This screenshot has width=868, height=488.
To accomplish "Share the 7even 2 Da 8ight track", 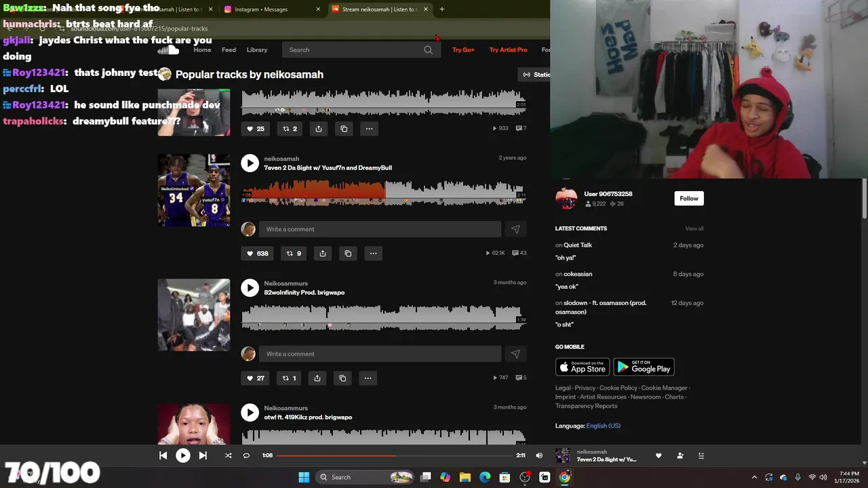I will [323, 253].
